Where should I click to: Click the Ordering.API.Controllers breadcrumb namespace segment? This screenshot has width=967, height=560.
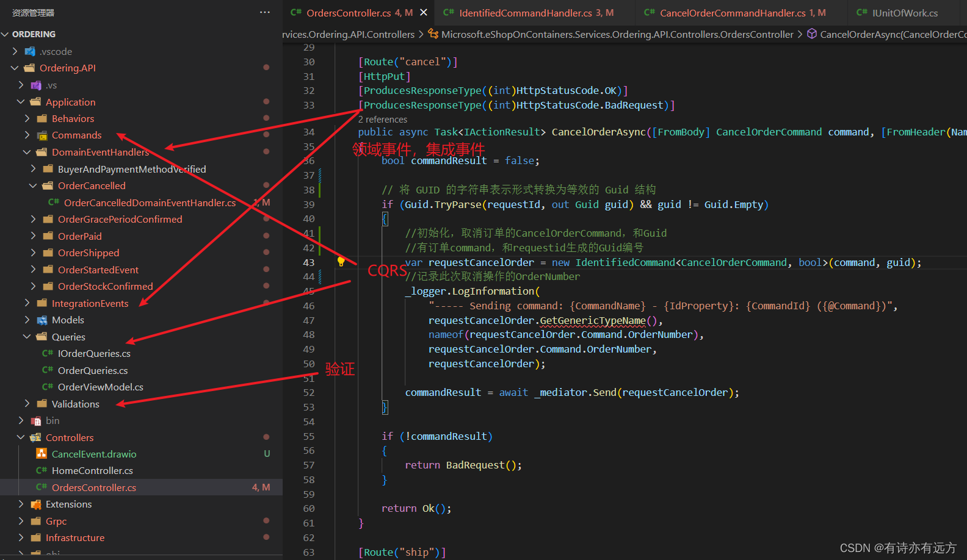coord(349,34)
